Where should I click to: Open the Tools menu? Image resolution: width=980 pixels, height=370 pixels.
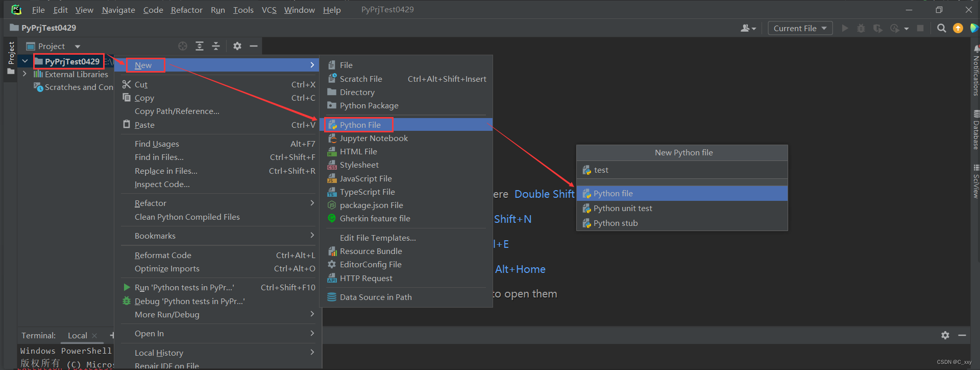[243, 10]
